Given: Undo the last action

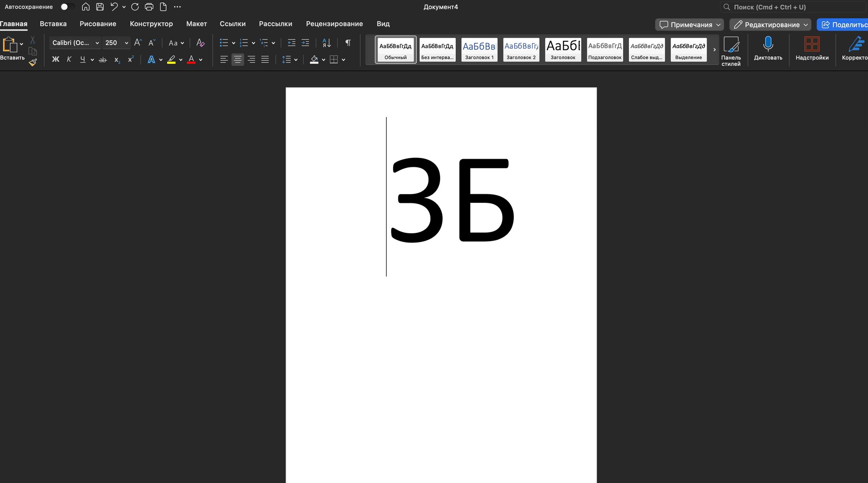Looking at the screenshot, I should point(114,7).
